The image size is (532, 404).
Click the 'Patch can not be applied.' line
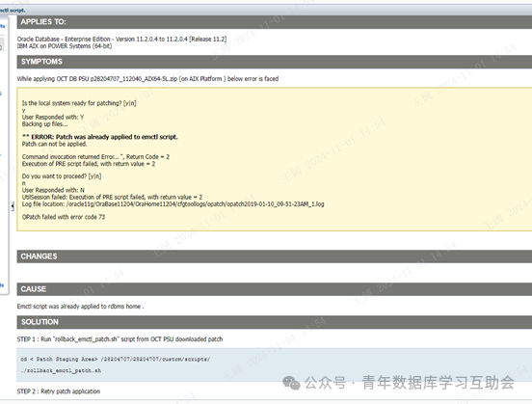pos(55,144)
